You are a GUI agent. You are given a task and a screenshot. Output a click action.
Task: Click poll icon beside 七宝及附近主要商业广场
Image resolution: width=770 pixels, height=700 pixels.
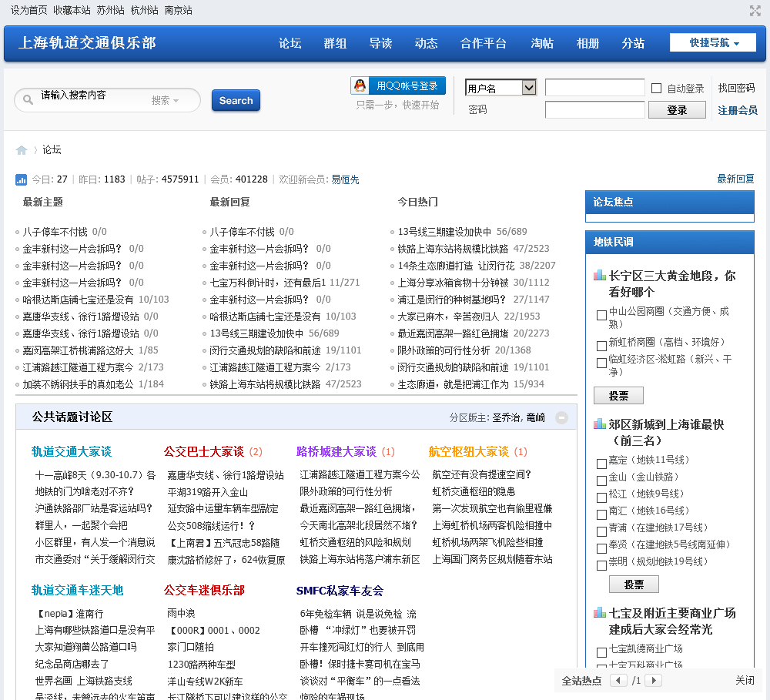[x=599, y=612]
